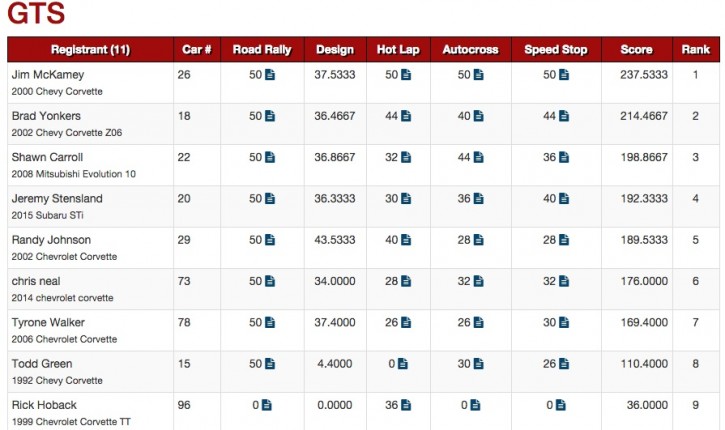Click the Car # column header
The image size is (725, 430).
(197, 49)
